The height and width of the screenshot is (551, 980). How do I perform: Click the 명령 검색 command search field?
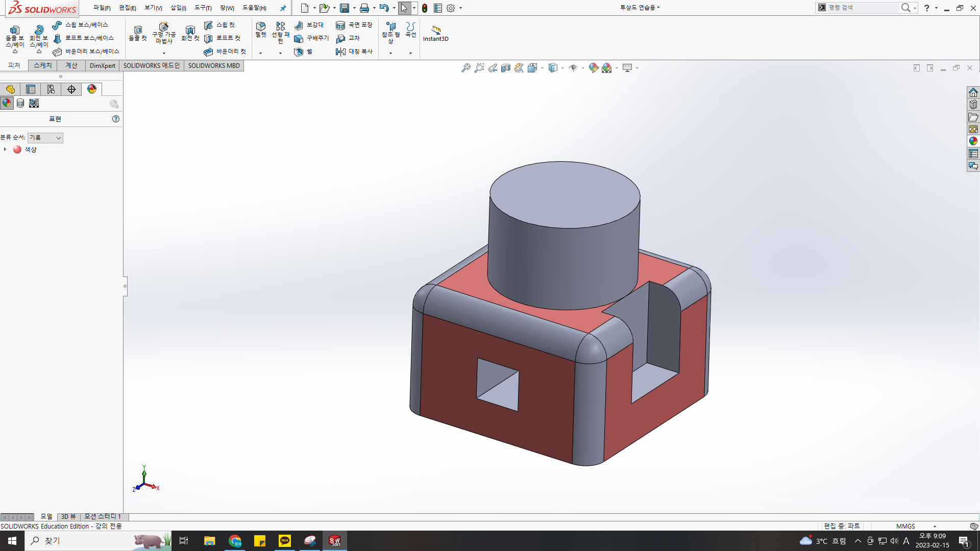[862, 8]
